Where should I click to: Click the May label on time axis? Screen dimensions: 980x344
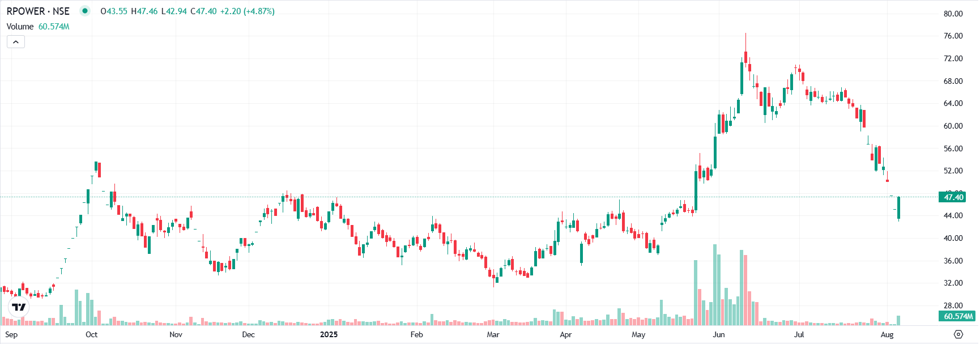[638, 334]
